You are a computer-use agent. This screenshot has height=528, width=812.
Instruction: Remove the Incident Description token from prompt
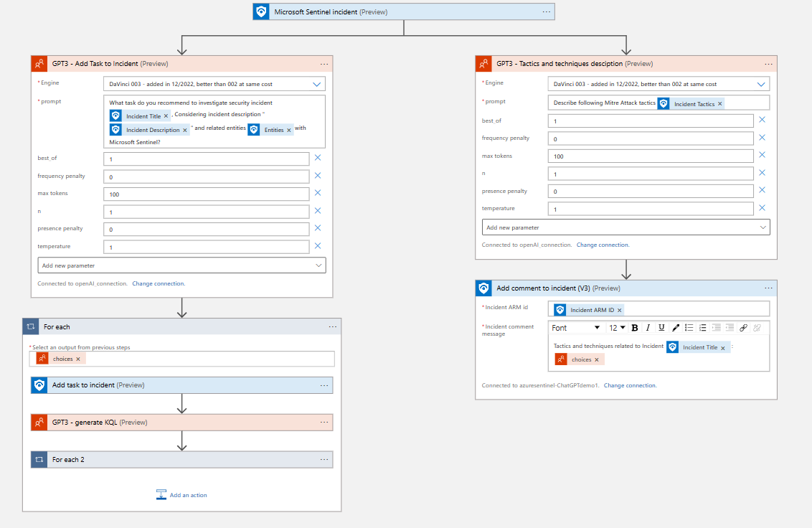click(x=185, y=130)
